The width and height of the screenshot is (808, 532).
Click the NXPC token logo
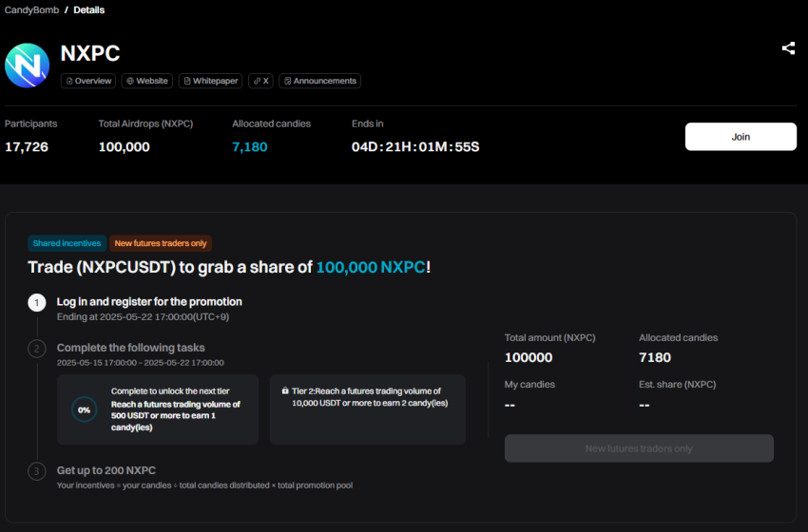pyautogui.click(x=27, y=65)
